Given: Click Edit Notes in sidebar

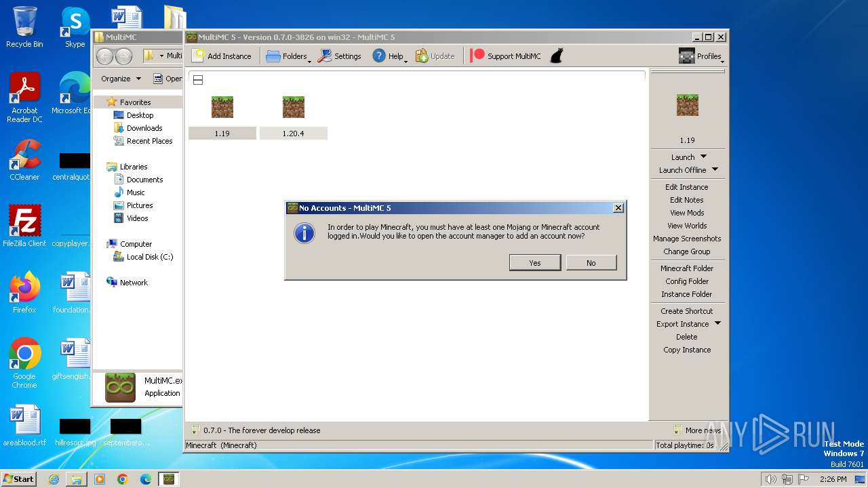Looking at the screenshot, I should click(686, 200).
